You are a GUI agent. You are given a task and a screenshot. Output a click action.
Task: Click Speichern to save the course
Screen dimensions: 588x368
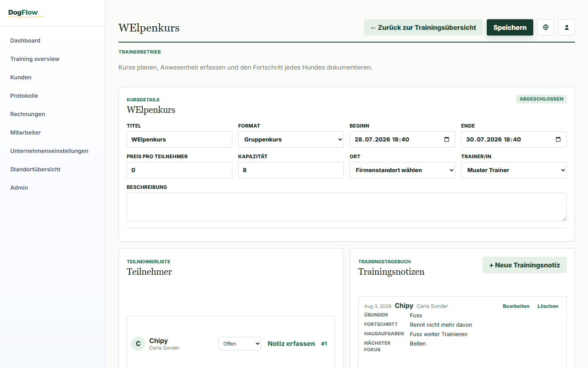510,27
